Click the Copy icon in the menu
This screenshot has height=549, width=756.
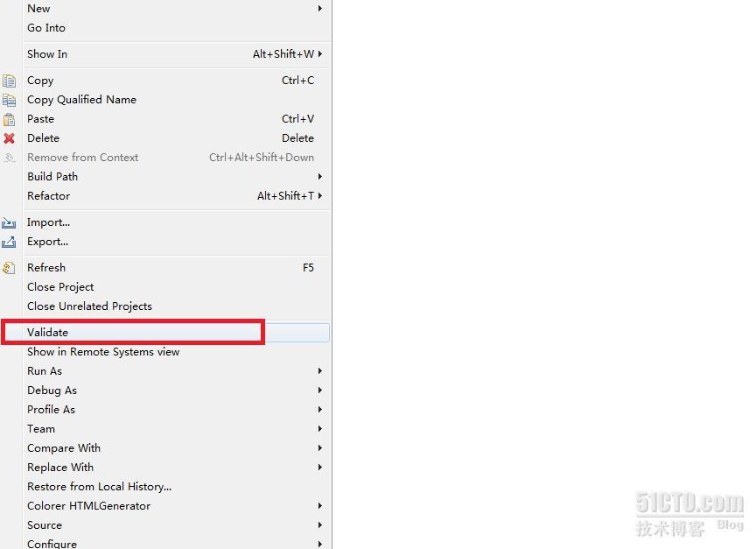tap(9, 81)
